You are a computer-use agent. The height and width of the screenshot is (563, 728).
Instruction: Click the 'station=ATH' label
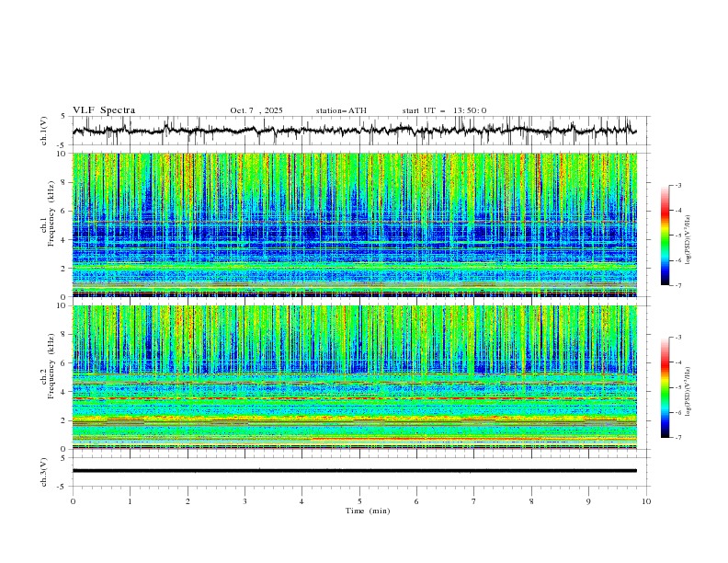341,110
